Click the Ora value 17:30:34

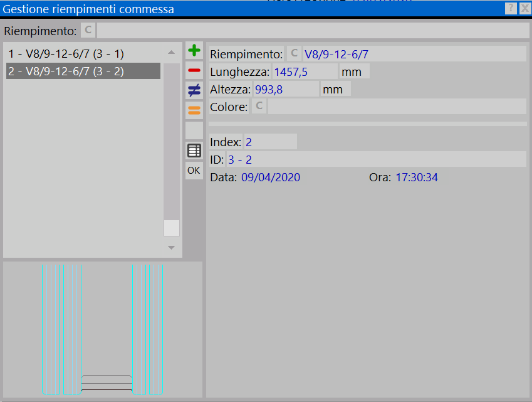(417, 177)
